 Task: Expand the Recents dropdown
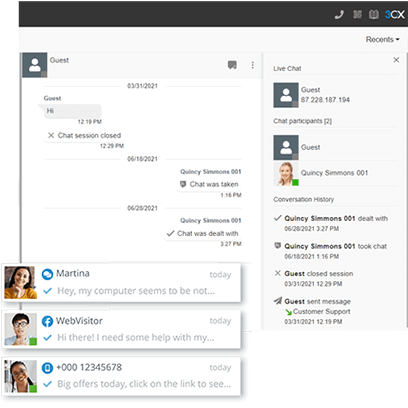click(382, 39)
